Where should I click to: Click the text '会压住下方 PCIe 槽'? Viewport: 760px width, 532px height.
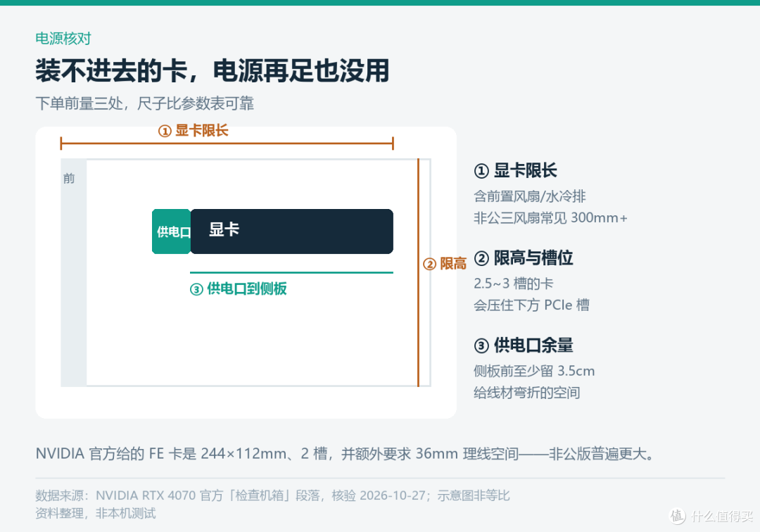(531, 305)
